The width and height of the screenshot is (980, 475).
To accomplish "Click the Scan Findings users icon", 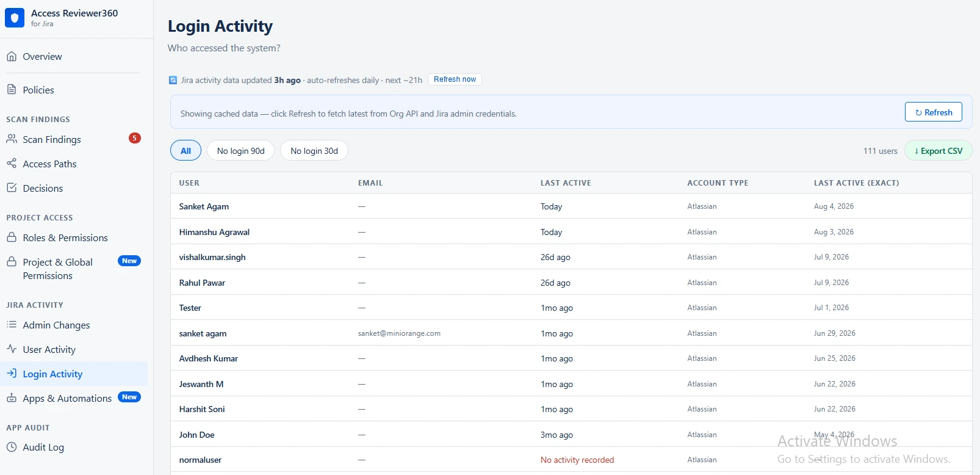I will click(12, 139).
